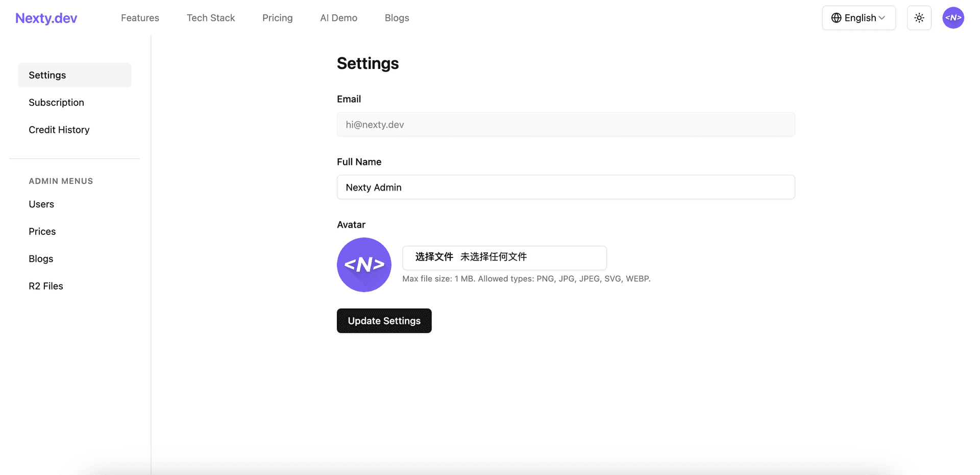Select the Full Name input field
Image resolution: width=980 pixels, height=475 pixels.
[566, 187]
